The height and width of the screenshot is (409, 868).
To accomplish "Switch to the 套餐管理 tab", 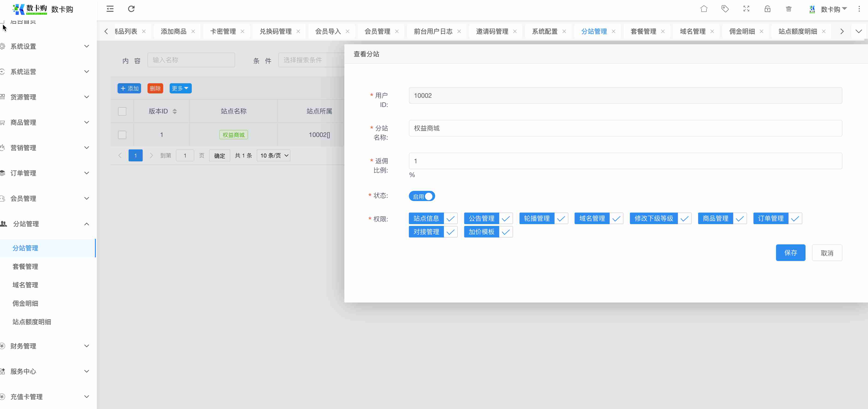I will coord(643,31).
